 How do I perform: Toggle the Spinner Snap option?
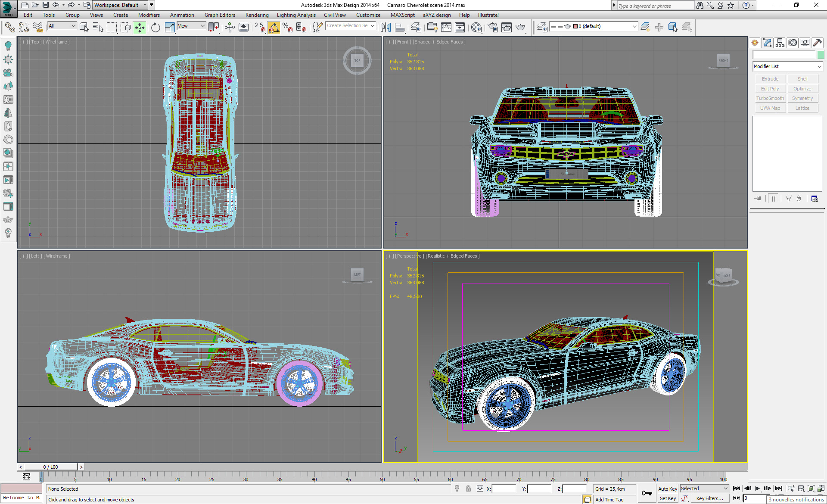click(302, 27)
